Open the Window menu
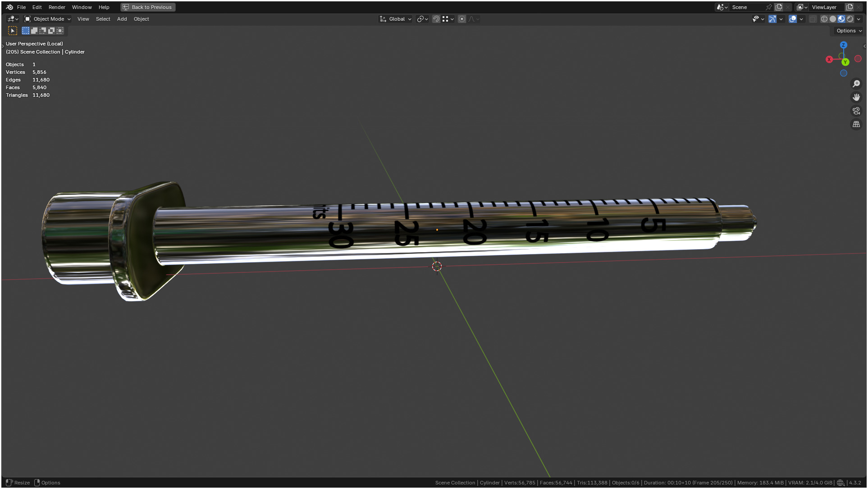Viewport: 868px width, 489px height. 82,7
